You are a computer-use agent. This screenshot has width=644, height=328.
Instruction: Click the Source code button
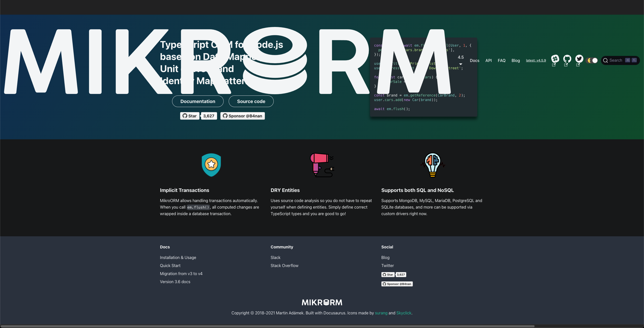click(251, 101)
